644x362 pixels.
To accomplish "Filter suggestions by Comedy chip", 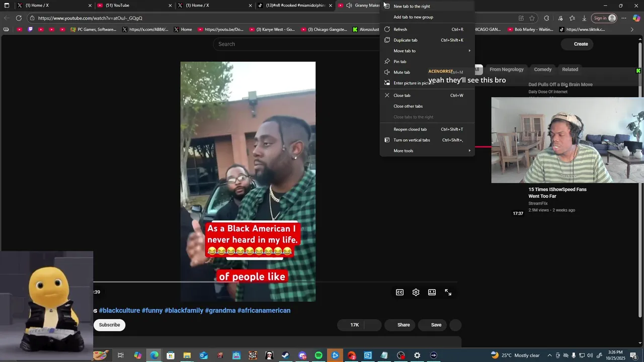I will 542,69.
